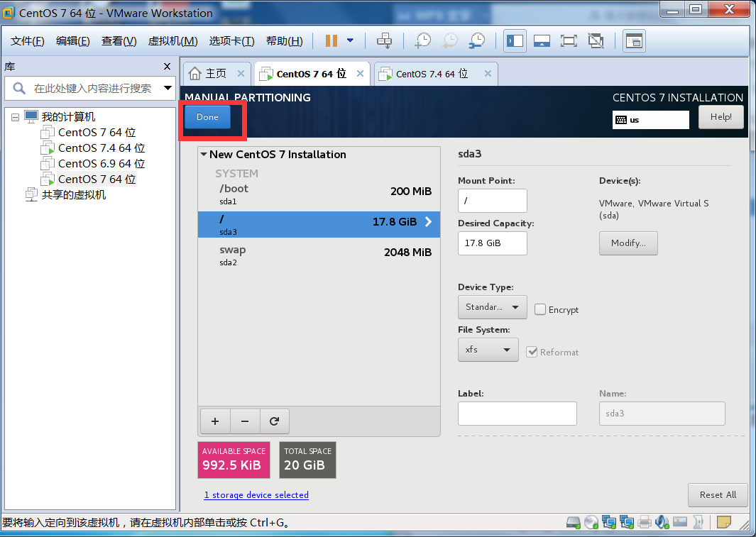This screenshot has width=756, height=537.
Task: Click the Mount Point field
Action: [492, 200]
